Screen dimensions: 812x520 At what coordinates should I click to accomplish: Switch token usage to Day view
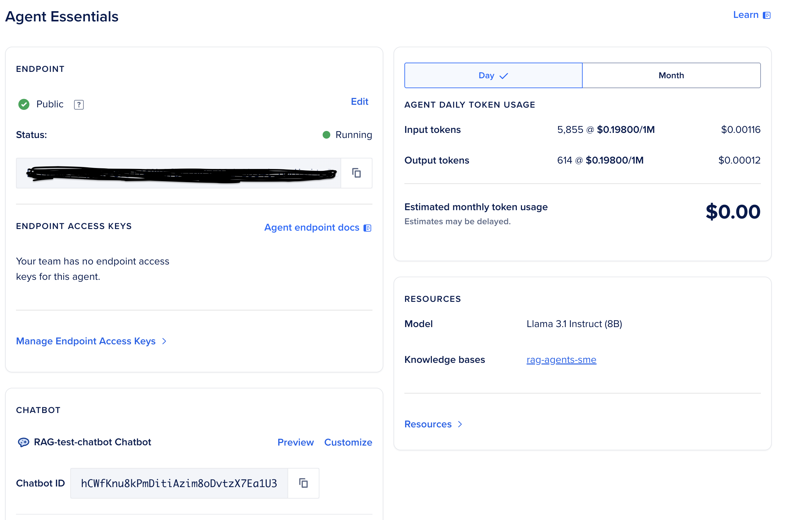click(486, 75)
